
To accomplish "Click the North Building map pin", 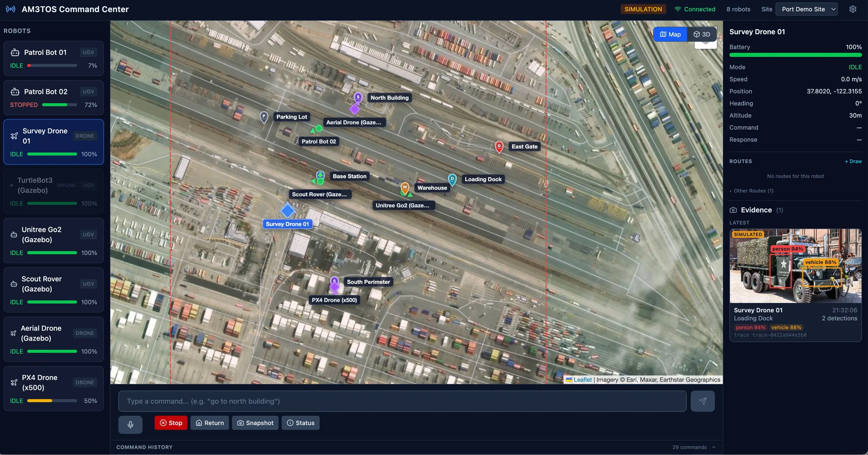I will tap(358, 98).
